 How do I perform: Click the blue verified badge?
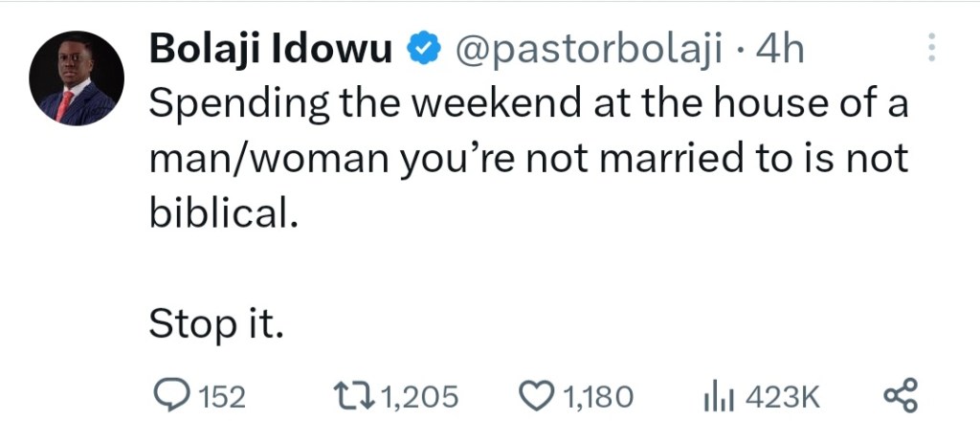[422, 49]
